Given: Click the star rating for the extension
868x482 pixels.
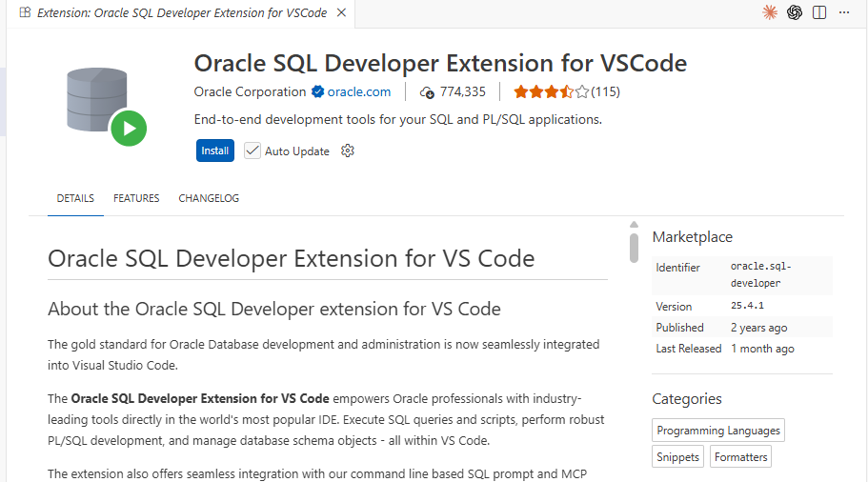Looking at the screenshot, I should (551, 91).
